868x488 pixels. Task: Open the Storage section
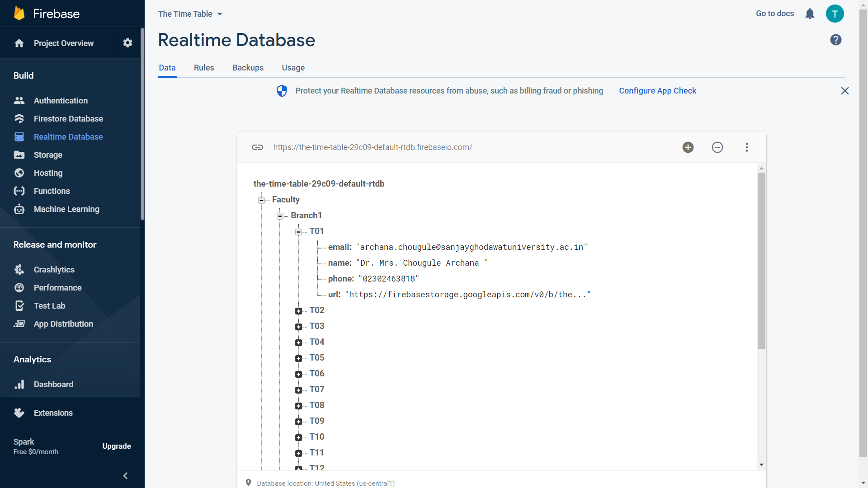[x=48, y=155]
